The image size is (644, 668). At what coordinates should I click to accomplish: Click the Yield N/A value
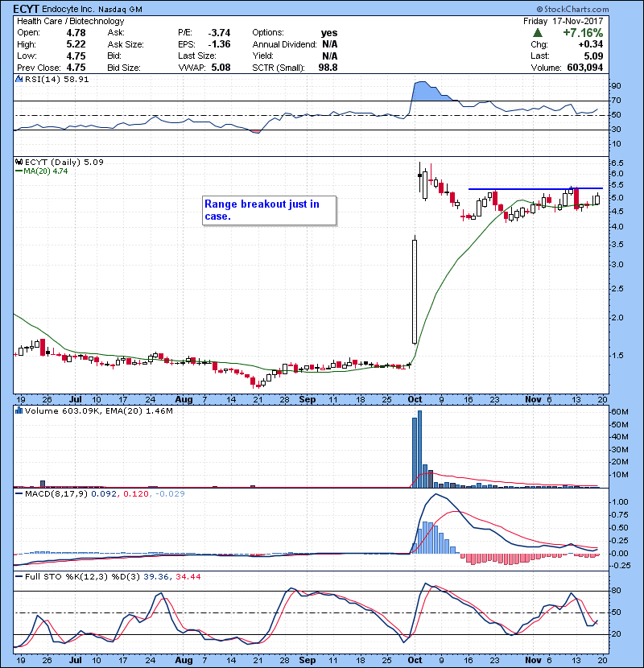click(330, 56)
